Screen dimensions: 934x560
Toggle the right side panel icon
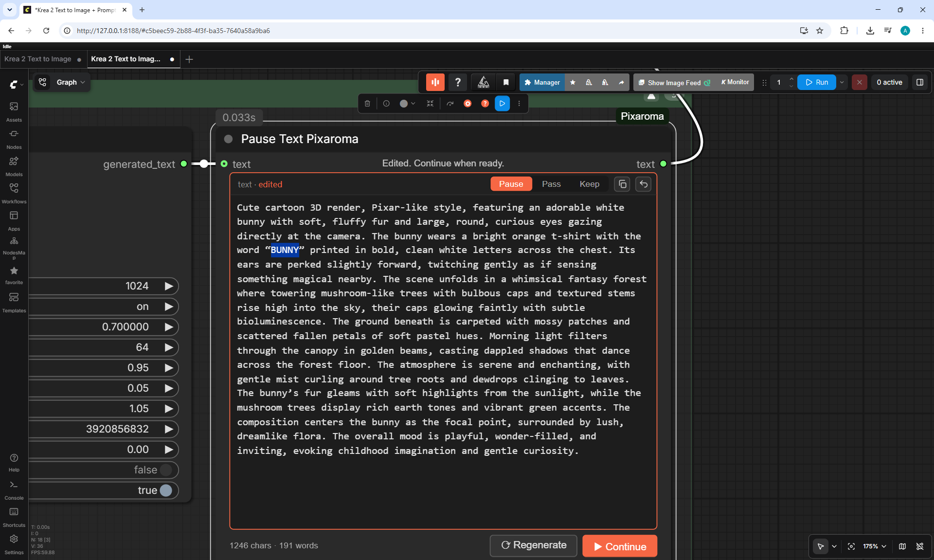pos(919,82)
